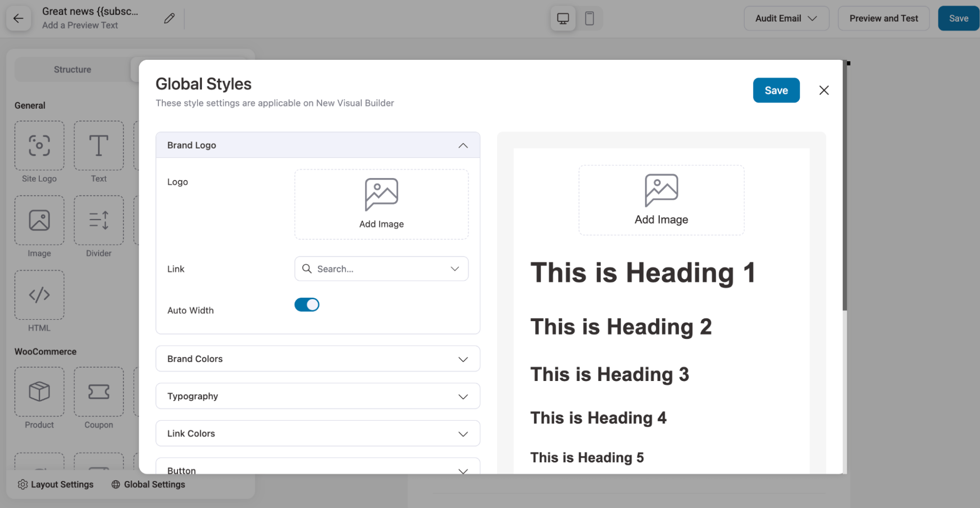Image resolution: width=980 pixels, height=508 pixels.
Task: Click the back arrow icon
Action: (x=19, y=19)
